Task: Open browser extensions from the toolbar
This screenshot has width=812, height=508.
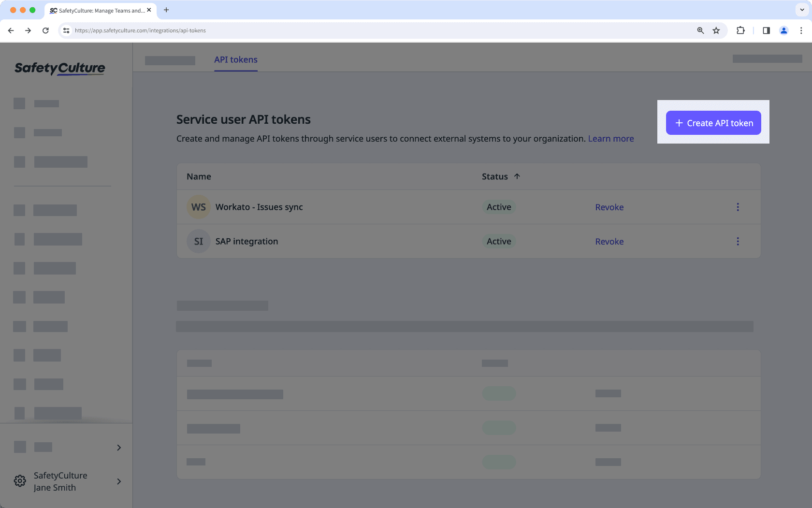Action: (740, 30)
